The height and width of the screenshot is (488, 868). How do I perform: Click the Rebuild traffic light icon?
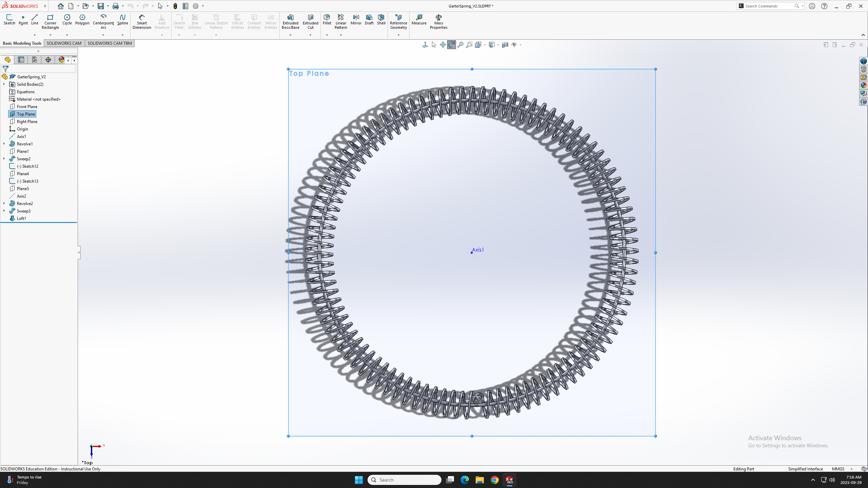(175, 6)
